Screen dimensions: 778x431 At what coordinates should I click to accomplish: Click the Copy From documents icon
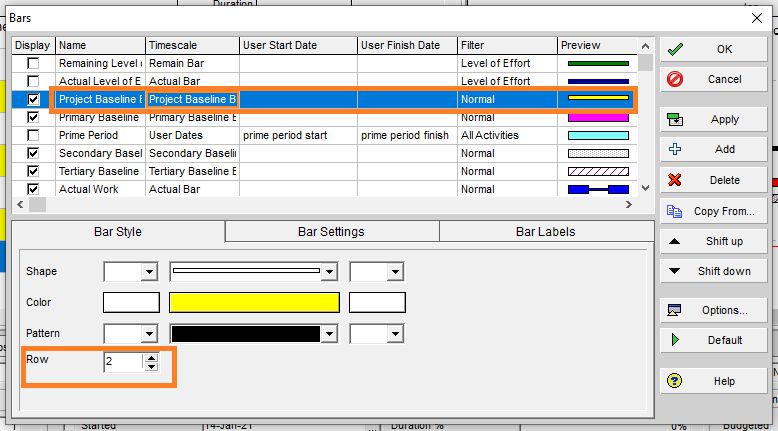(674, 211)
